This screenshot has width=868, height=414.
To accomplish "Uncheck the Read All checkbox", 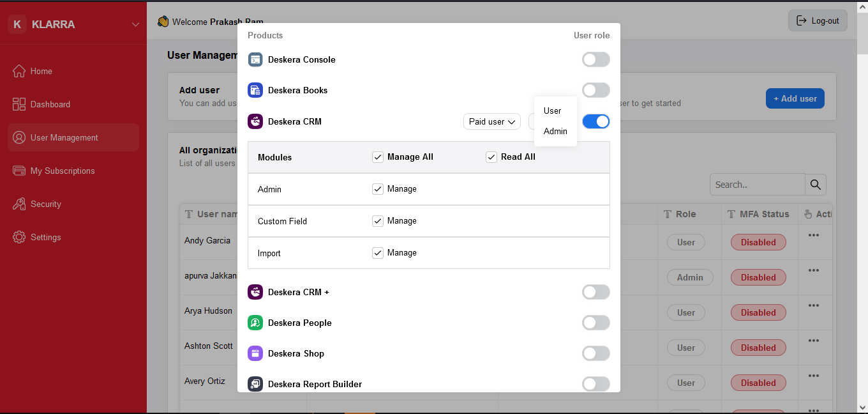I will coord(491,157).
